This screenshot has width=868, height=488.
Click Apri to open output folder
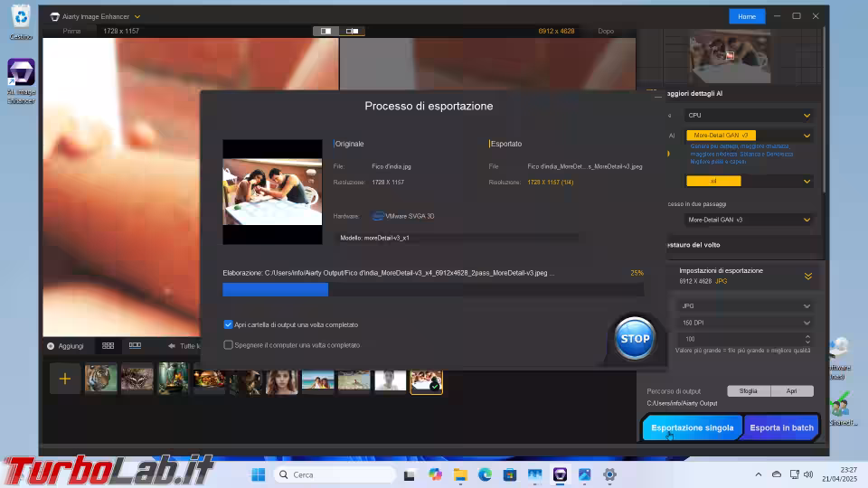coord(792,390)
